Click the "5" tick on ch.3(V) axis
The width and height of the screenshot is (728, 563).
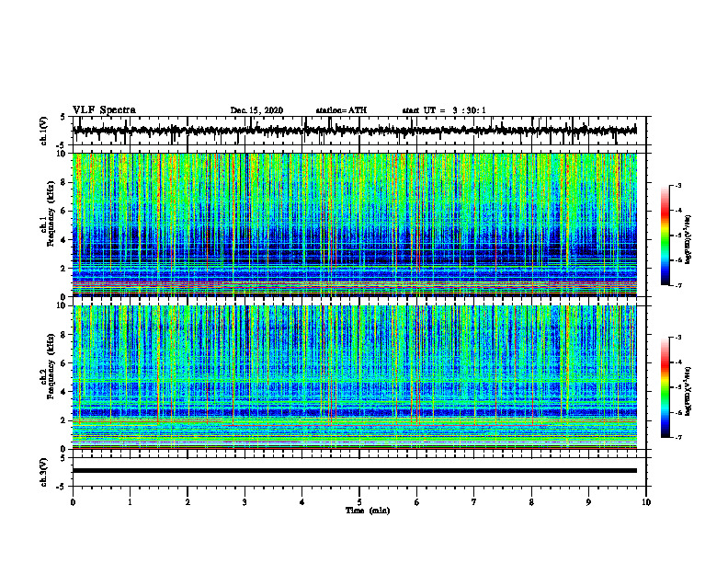(x=63, y=458)
